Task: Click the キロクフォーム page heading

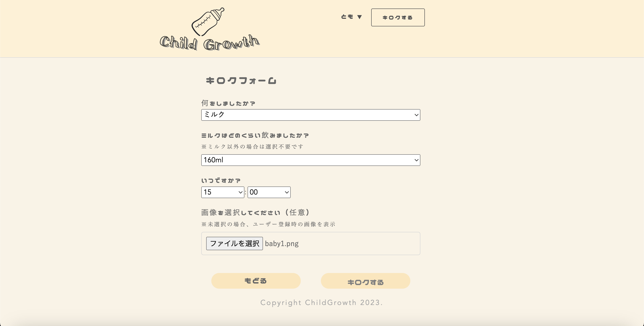Action: coord(241,80)
